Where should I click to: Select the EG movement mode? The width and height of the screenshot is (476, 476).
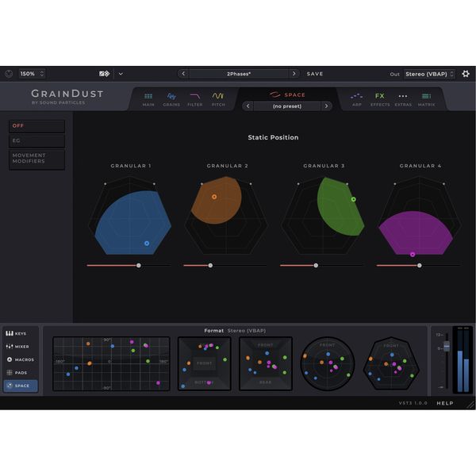[x=36, y=141]
